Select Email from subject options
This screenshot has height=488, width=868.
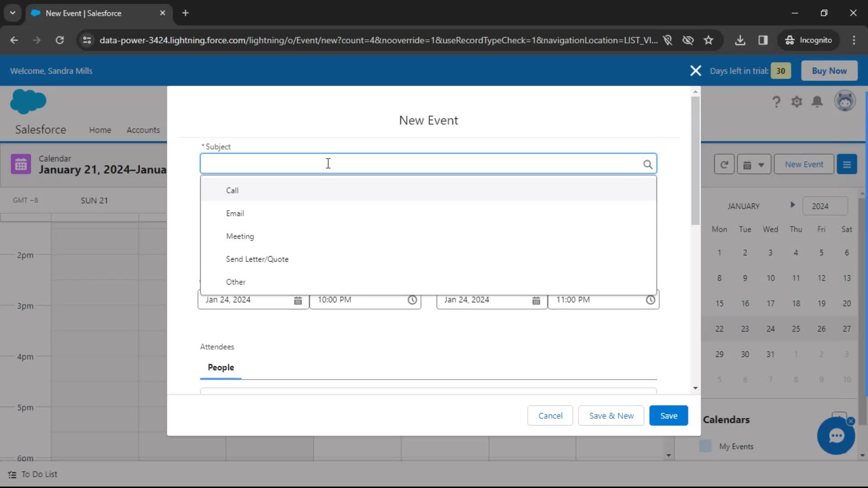tap(429, 213)
